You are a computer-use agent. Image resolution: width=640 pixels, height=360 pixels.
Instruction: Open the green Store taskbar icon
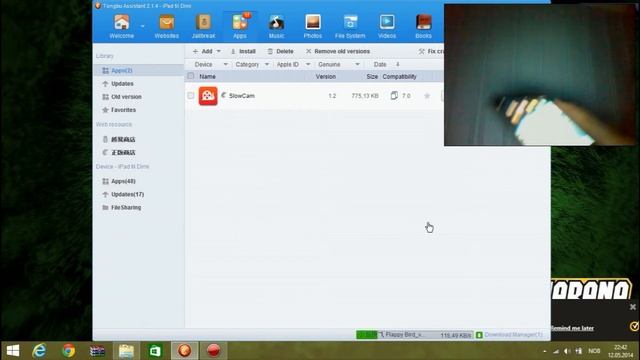(x=155, y=351)
